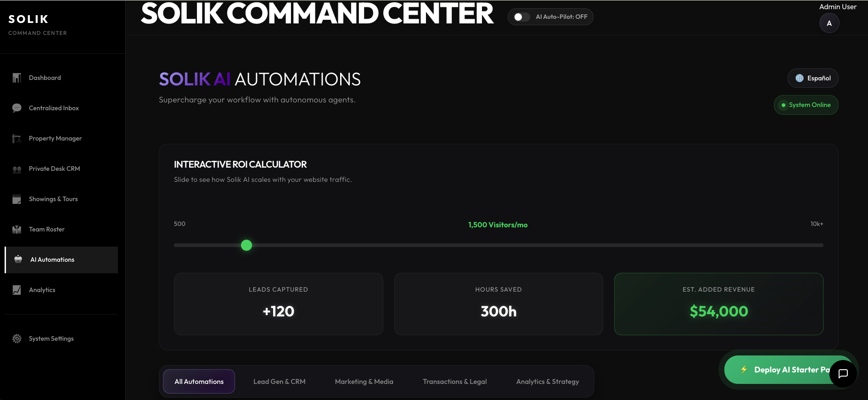Click the 10k+ maximum slider label
The height and width of the screenshot is (400, 868).
817,224
